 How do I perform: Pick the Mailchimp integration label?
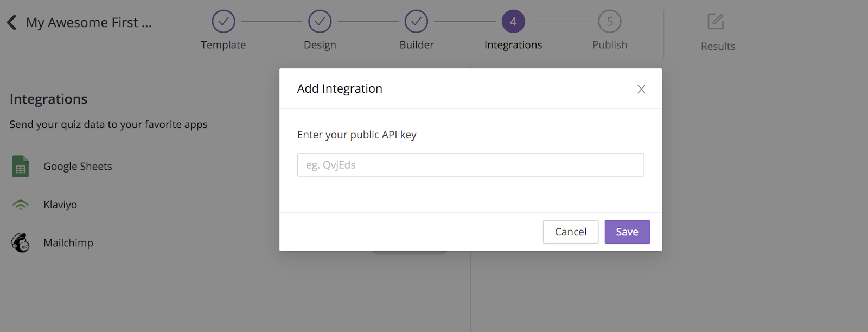click(68, 243)
